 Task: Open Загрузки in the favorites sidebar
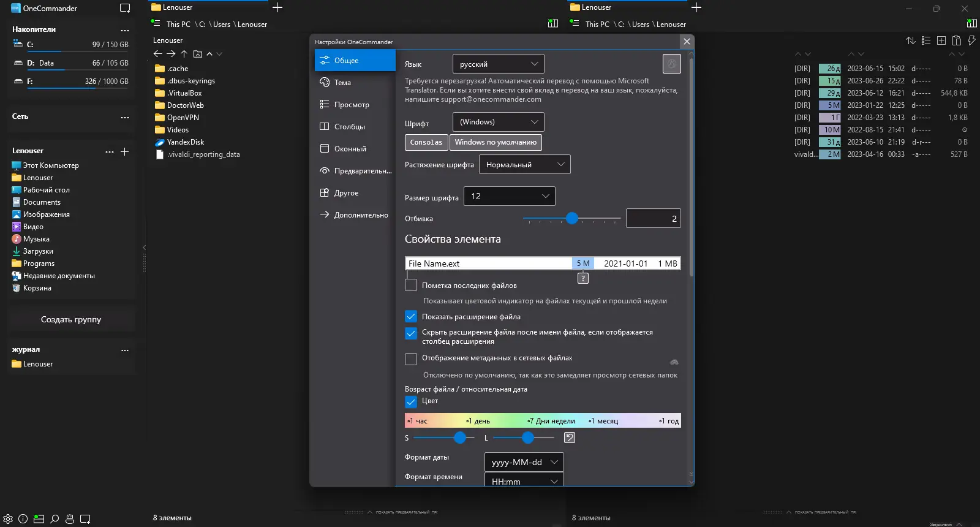coord(38,251)
